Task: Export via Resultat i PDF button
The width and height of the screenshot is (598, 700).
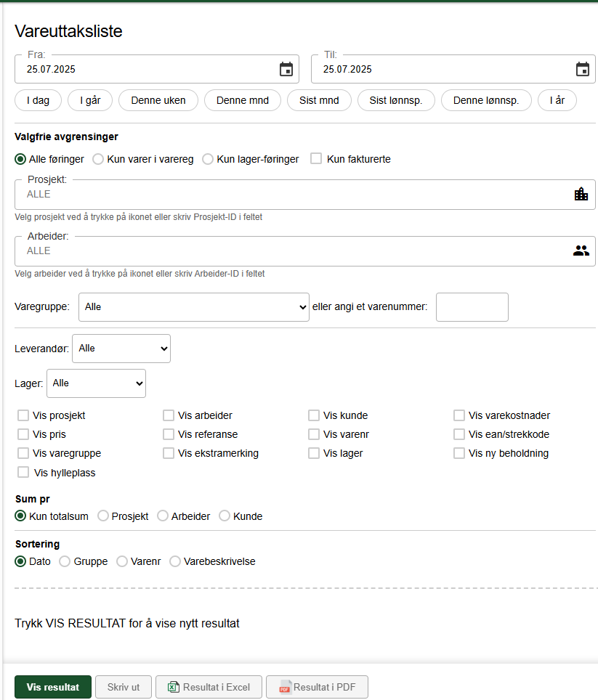Action: [x=317, y=687]
